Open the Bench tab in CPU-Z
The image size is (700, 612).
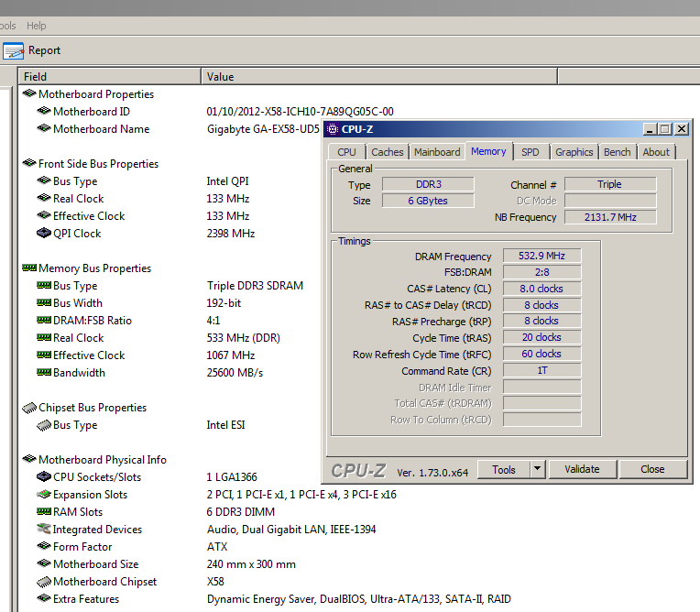618,152
